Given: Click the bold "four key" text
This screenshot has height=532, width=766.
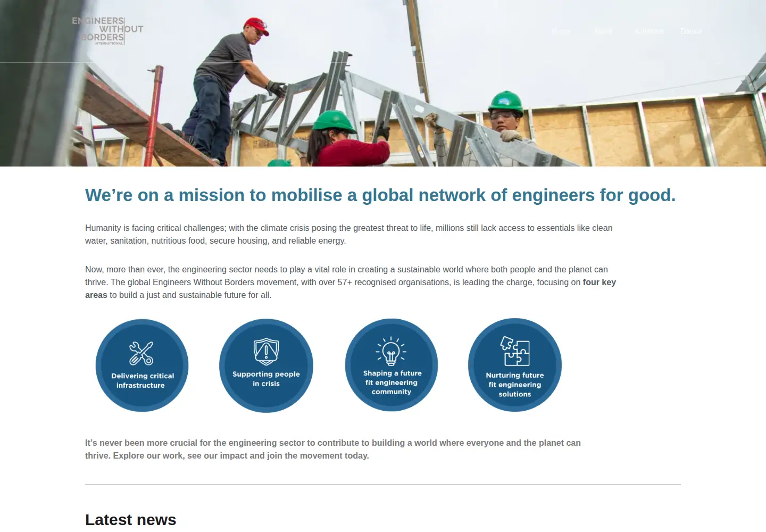Looking at the screenshot, I should [600, 282].
